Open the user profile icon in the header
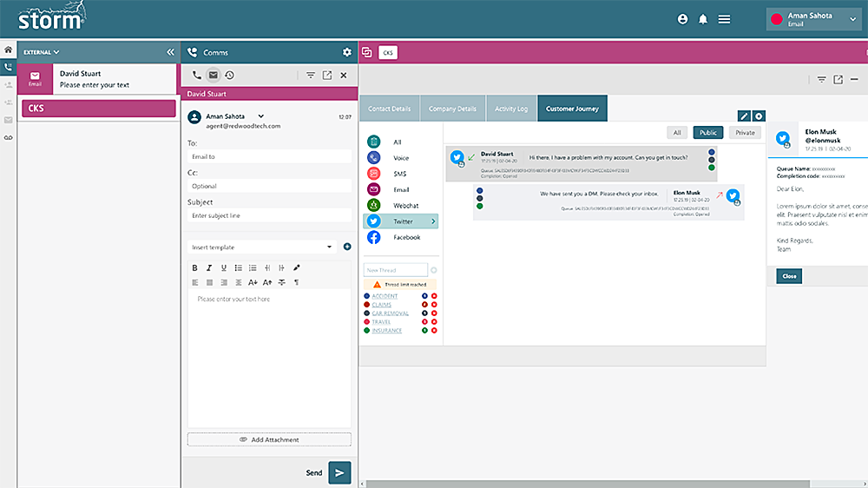The image size is (868, 488). (683, 19)
